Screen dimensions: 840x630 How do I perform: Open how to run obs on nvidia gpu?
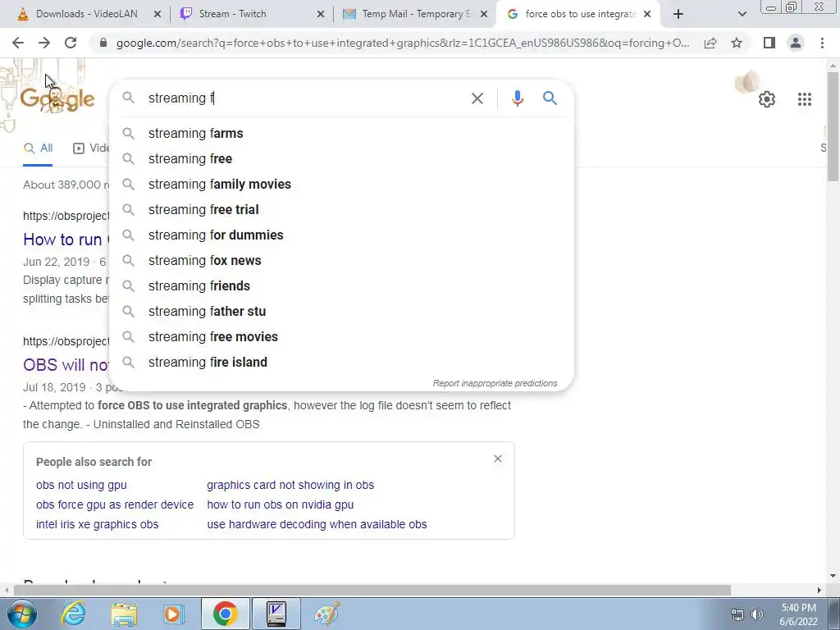pyautogui.click(x=281, y=504)
